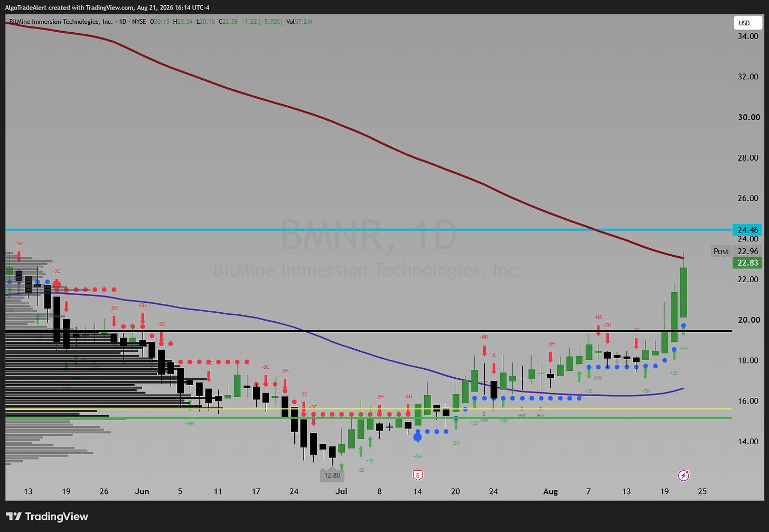Screen dimensions: 769x532
Task: Click the 12.80 low price tag
Action: click(332, 475)
